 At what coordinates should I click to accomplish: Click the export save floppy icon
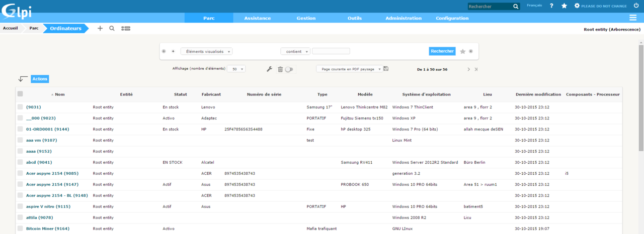(386, 69)
